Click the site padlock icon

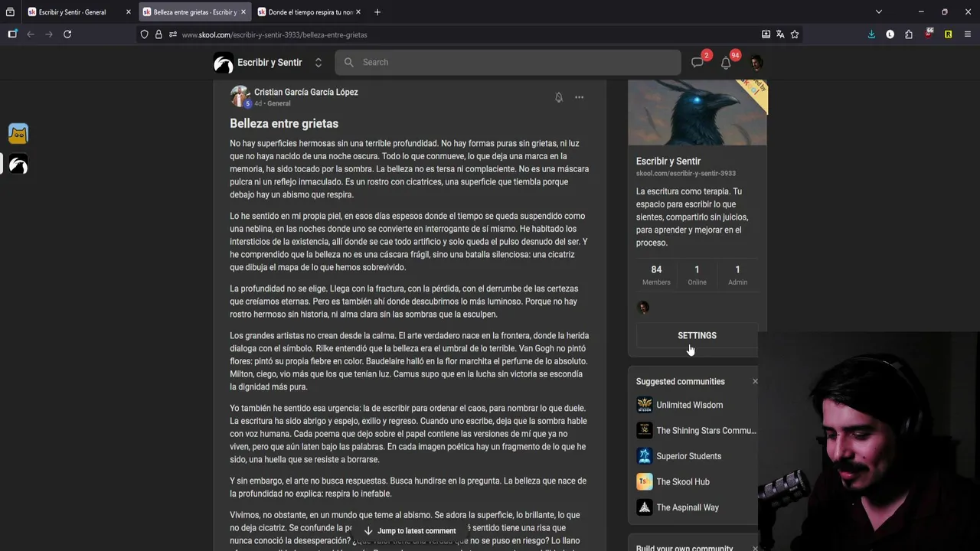[x=158, y=34]
